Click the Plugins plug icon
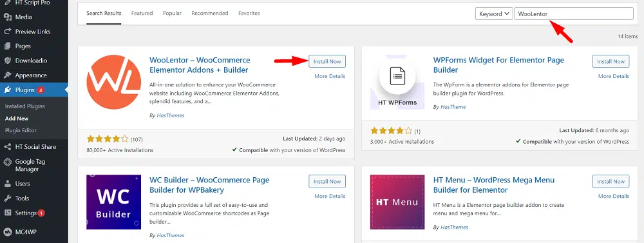The image size is (644, 243). point(7,90)
